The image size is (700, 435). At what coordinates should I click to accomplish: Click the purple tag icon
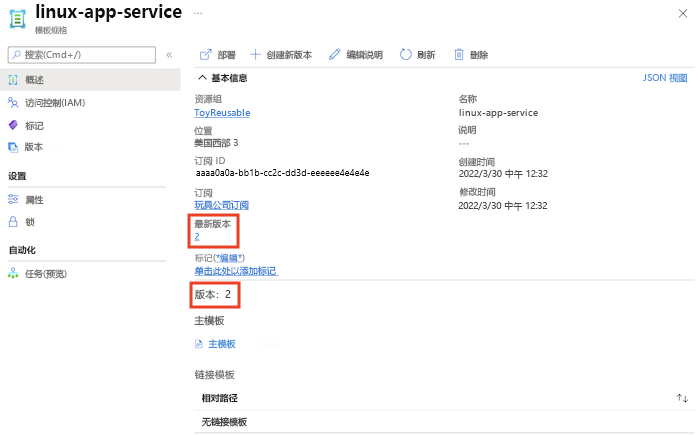13,125
